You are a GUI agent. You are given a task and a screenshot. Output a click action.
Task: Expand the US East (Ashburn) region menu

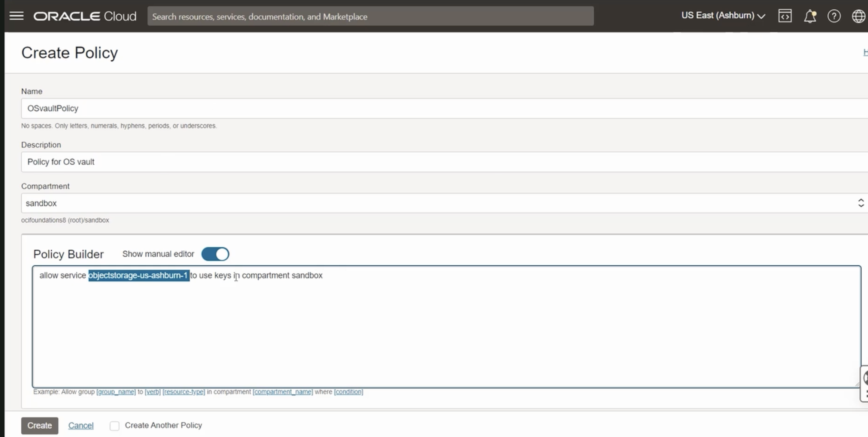(723, 16)
